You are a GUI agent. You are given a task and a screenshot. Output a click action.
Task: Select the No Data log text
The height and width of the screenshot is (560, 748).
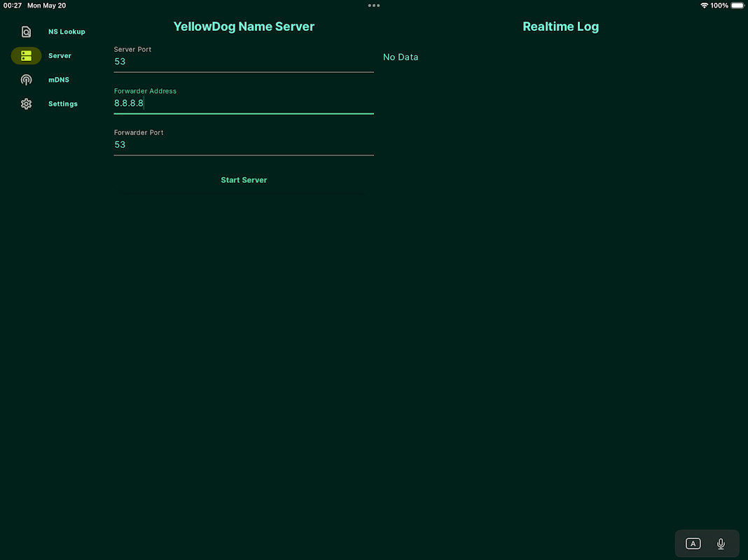401,57
